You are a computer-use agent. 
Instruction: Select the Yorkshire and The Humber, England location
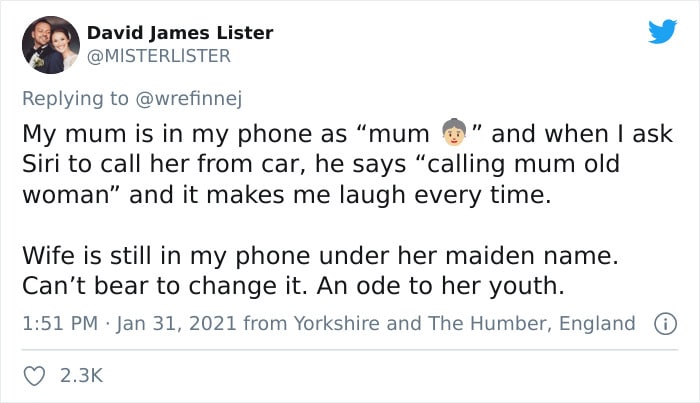tap(464, 324)
